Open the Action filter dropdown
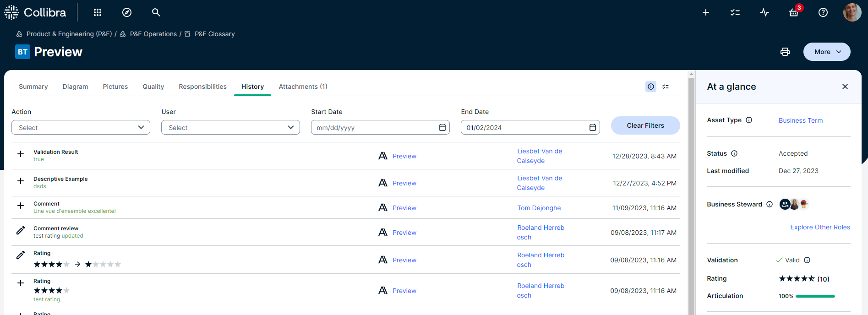 pos(81,127)
